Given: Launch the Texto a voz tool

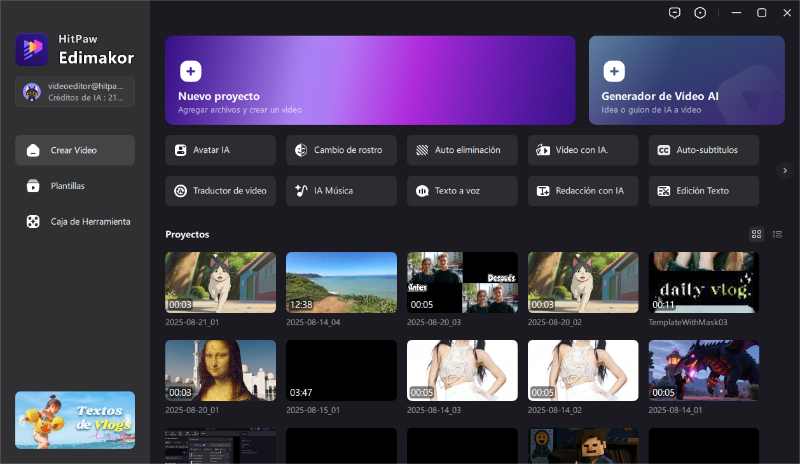Looking at the screenshot, I should point(462,191).
